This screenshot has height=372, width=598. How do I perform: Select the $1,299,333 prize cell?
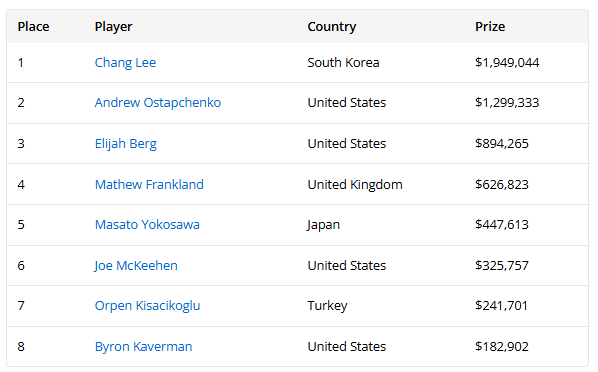(x=507, y=103)
